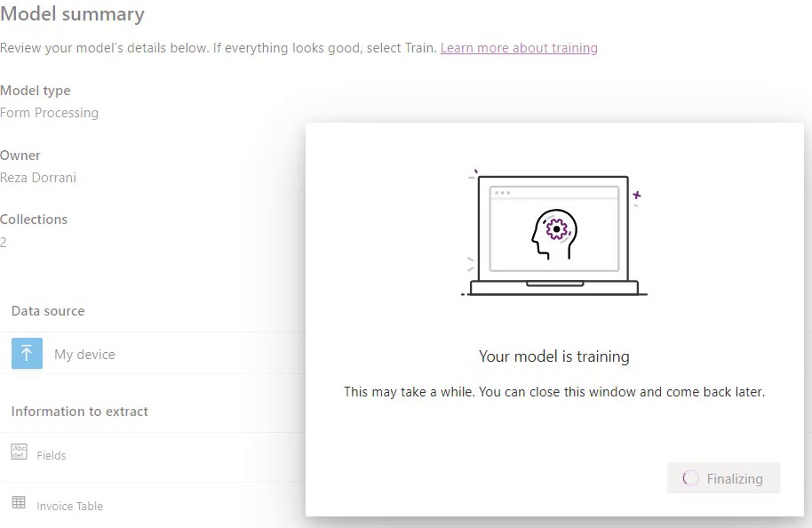Click the laptop brain training illustration

click(554, 233)
